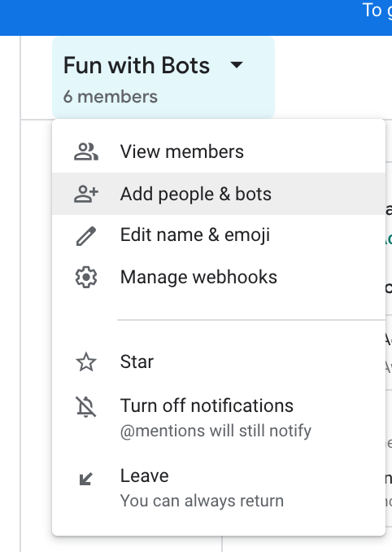Open View members menu entry
Viewport: 392px width, 552px height.
pyautogui.click(x=219, y=151)
